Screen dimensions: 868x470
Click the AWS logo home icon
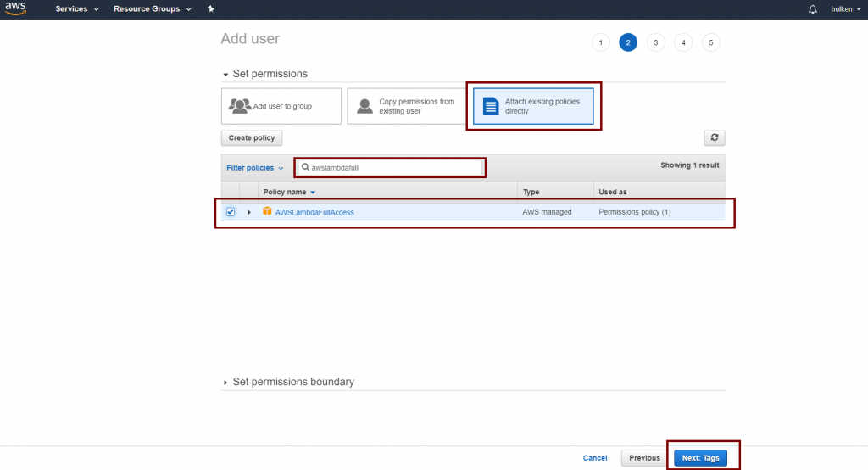point(15,9)
